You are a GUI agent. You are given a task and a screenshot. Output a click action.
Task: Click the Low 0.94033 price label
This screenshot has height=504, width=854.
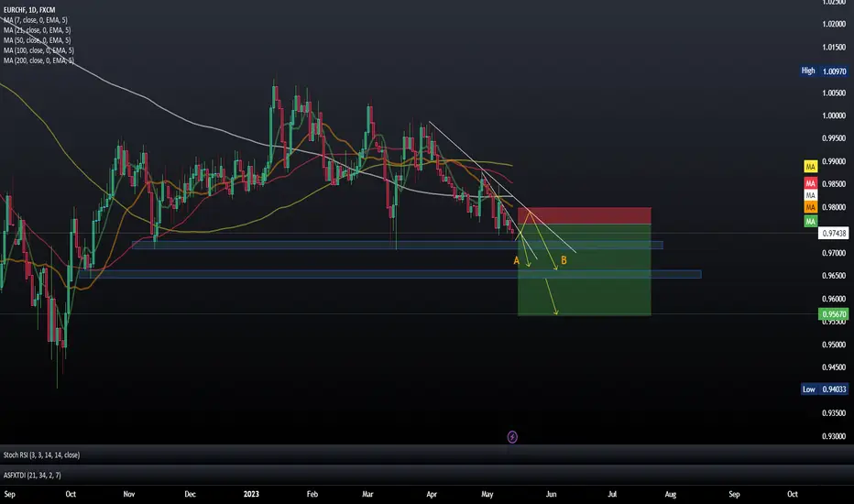(825, 389)
